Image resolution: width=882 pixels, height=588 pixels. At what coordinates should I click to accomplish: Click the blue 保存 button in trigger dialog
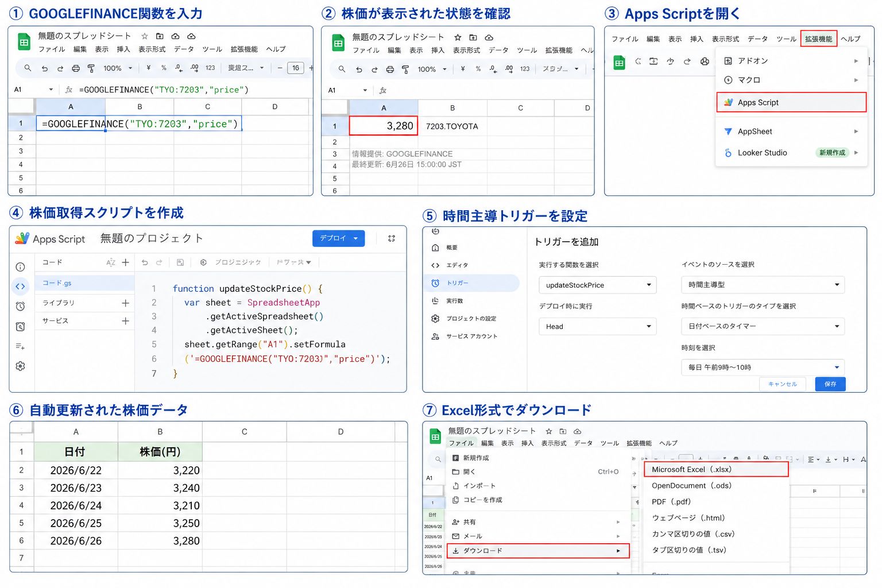(x=830, y=384)
